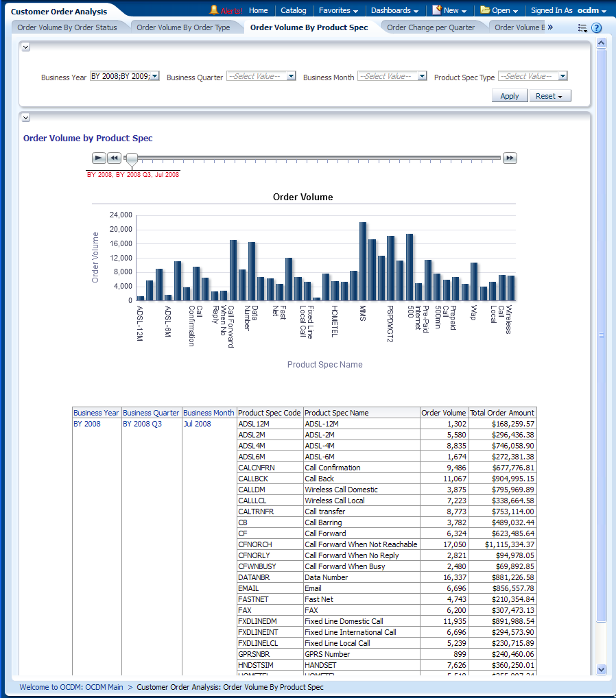
Task: Click the section slider thumb handle
Action: pyautogui.click(x=132, y=159)
